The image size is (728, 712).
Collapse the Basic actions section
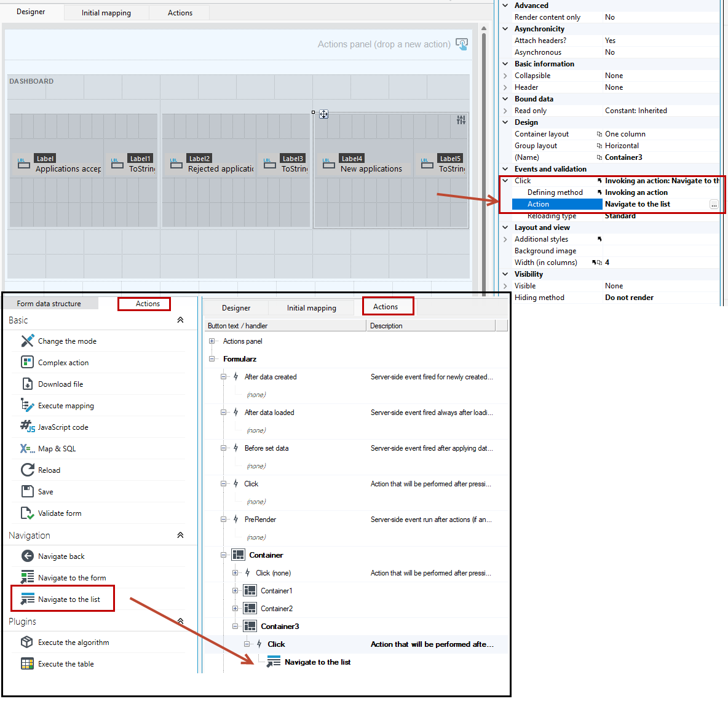click(180, 320)
